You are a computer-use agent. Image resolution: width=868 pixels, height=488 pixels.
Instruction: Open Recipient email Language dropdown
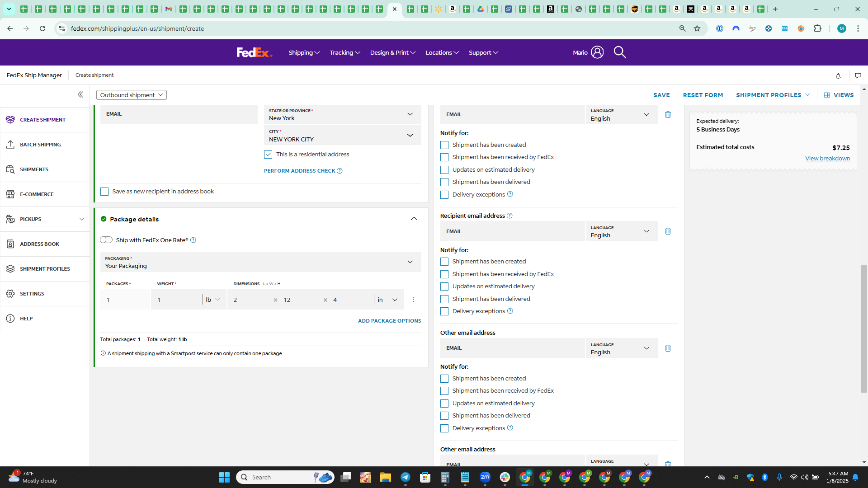point(621,231)
